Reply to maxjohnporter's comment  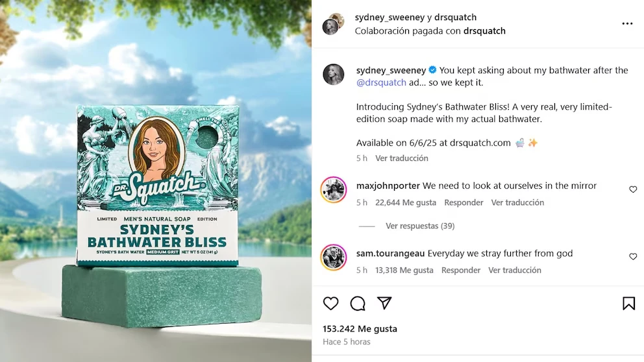point(464,202)
